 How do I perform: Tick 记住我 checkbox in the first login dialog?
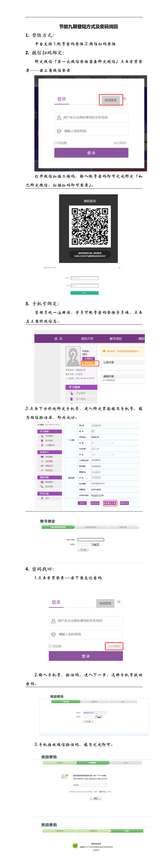click(56, 143)
